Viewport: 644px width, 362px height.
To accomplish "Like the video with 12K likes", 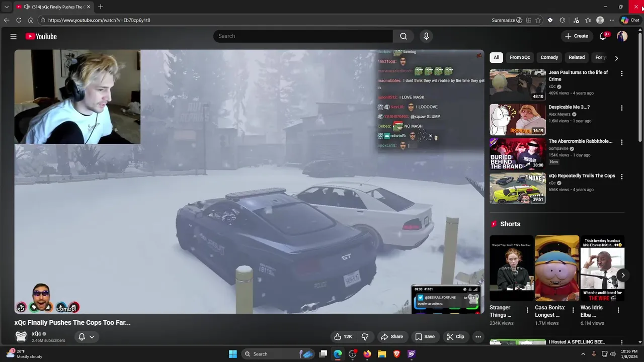I will [343, 337].
